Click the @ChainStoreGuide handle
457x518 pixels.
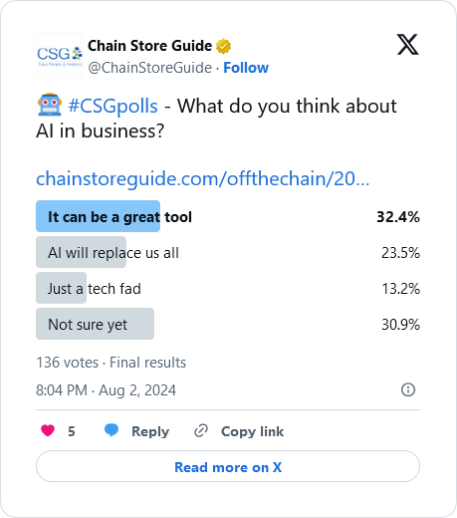[x=150, y=68]
